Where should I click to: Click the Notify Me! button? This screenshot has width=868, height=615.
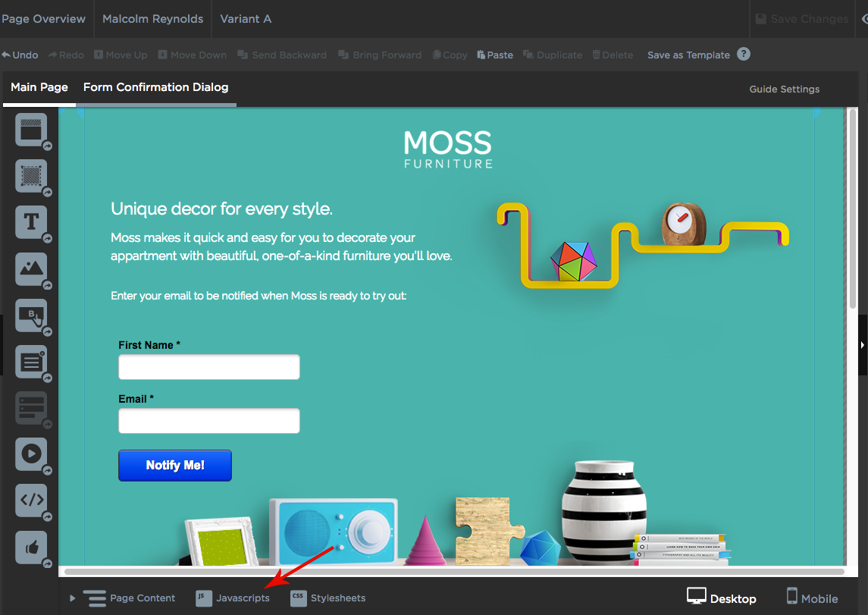[175, 466]
